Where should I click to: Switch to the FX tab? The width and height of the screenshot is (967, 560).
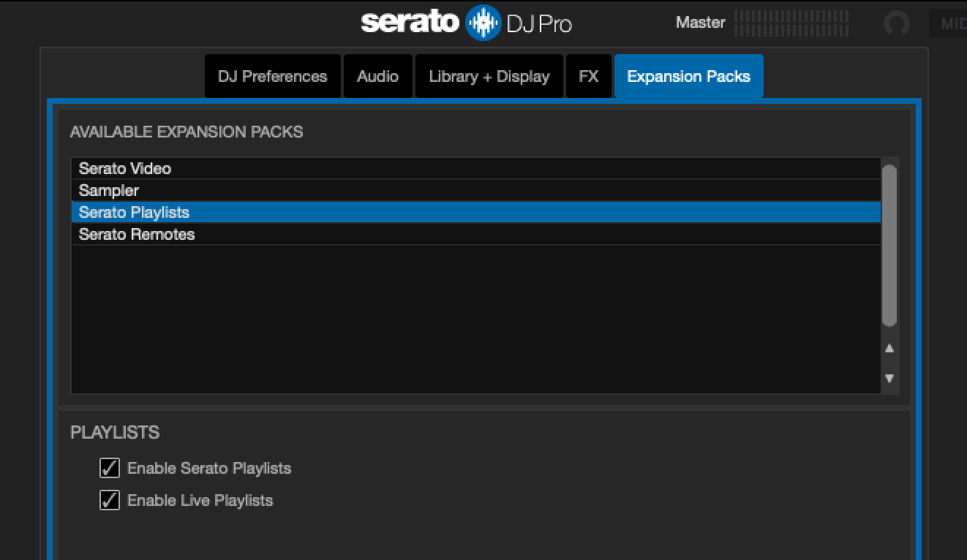pos(589,76)
